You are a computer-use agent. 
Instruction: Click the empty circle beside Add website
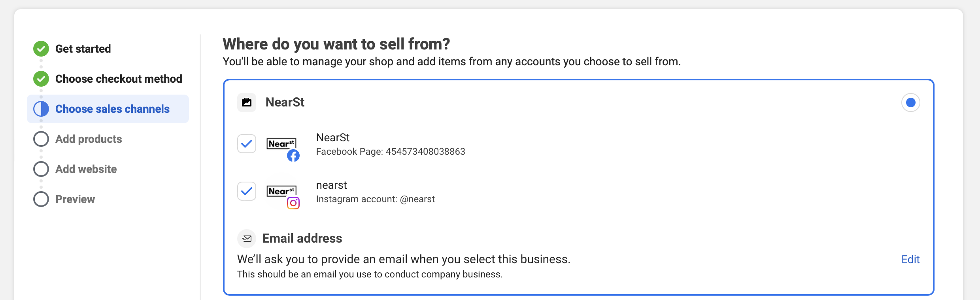[41, 169]
